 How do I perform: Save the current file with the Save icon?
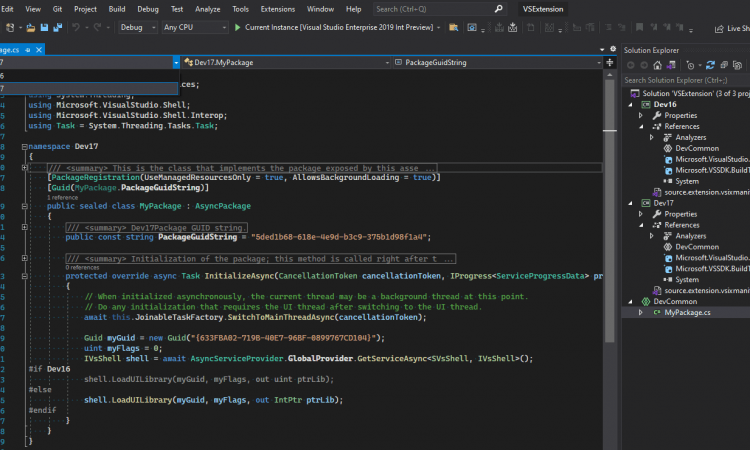pos(44,28)
